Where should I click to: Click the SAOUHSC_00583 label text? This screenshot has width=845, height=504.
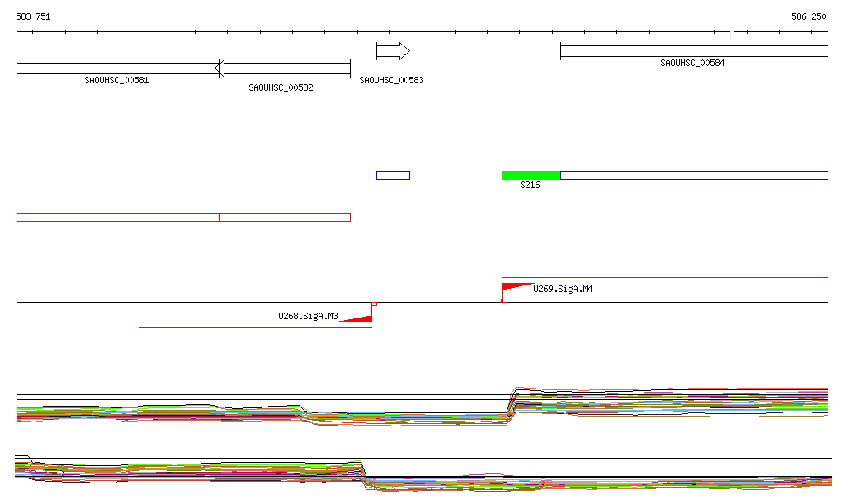coord(391,80)
